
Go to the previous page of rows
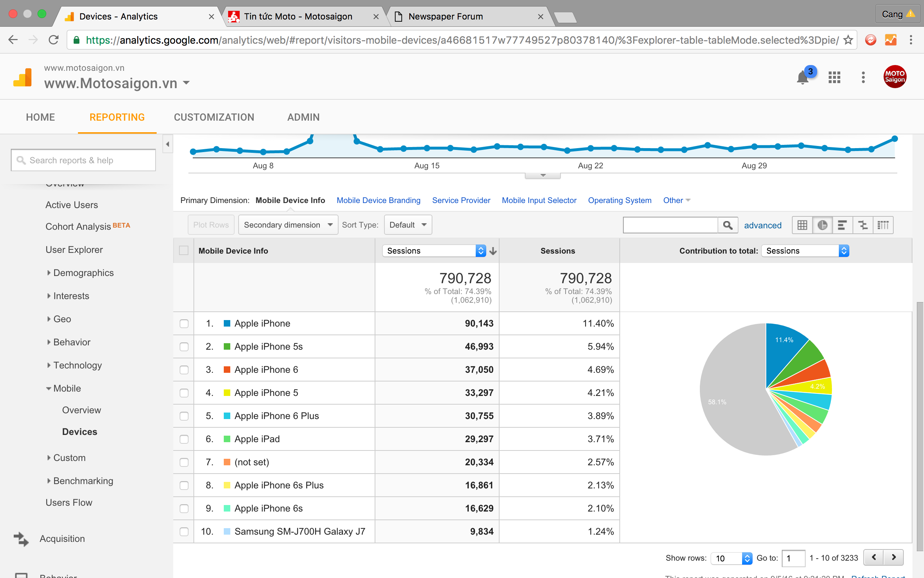tap(873, 557)
